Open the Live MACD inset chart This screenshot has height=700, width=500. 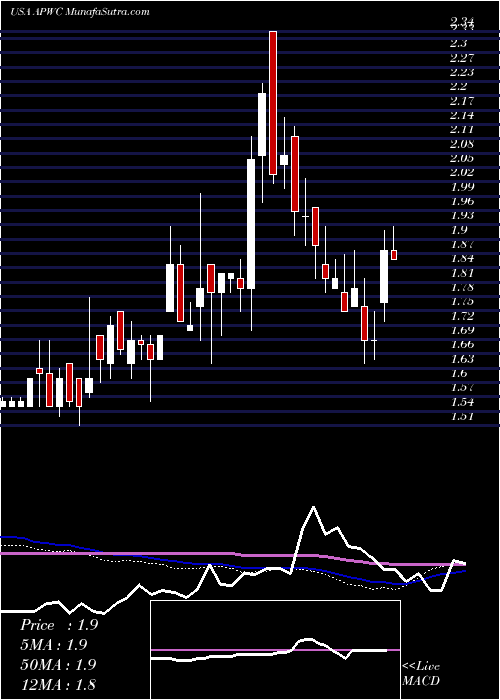(x=275, y=650)
